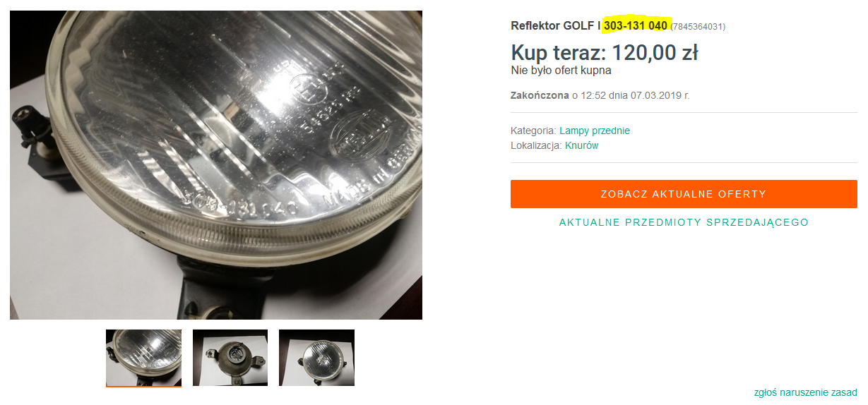Click the Kup teraz 120,00 zł price
The image size is (868, 405).
pyautogui.click(x=605, y=53)
